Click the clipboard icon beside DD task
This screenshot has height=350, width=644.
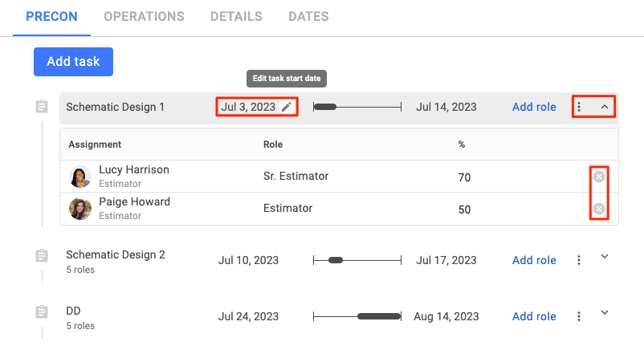[42, 311]
